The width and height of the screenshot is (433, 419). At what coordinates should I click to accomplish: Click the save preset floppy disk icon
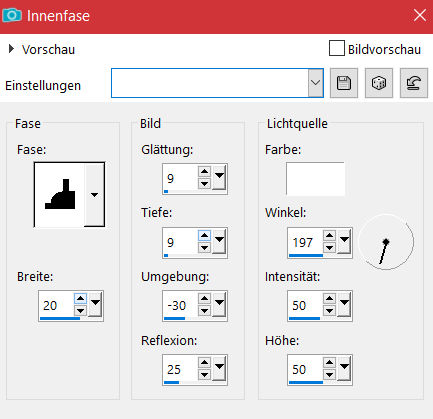(344, 83)
